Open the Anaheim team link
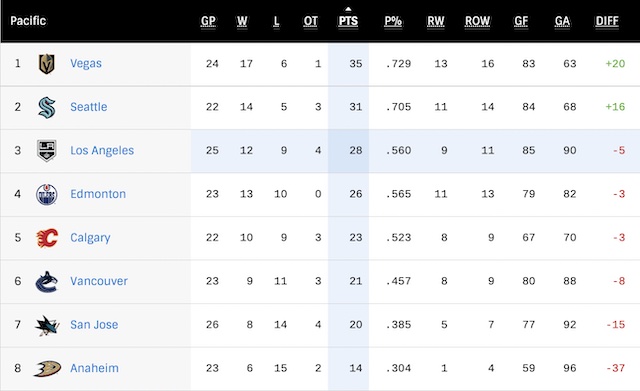 pos(94,368)
